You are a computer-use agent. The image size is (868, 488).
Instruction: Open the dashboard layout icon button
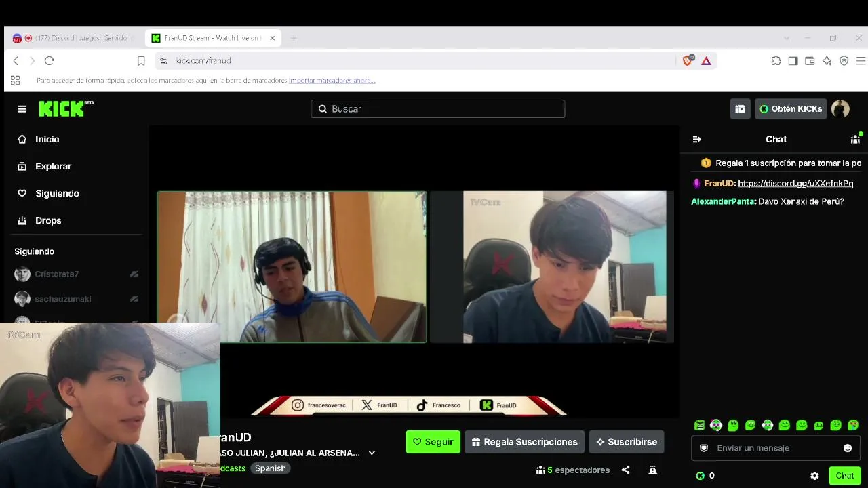(740, 109)
